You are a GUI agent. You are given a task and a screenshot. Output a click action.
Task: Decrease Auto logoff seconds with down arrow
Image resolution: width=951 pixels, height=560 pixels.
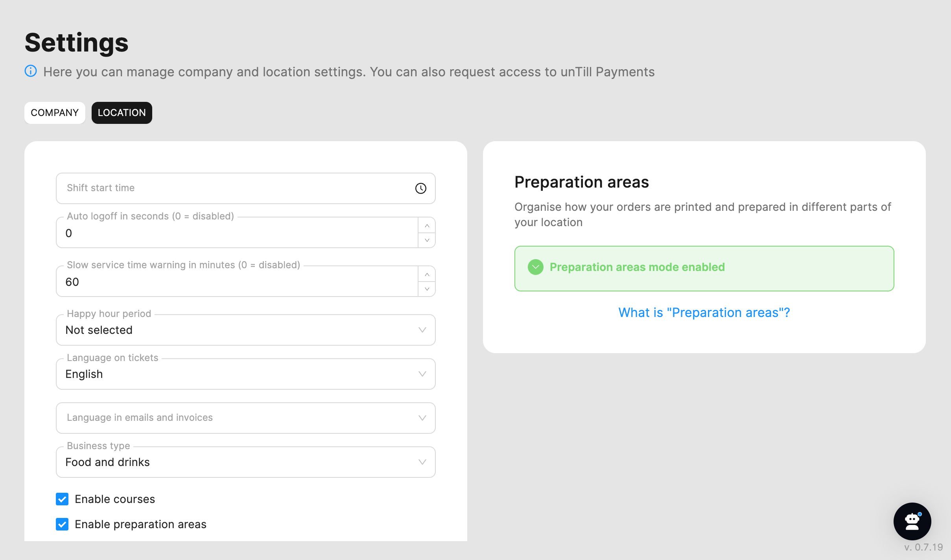coord(427,240)
